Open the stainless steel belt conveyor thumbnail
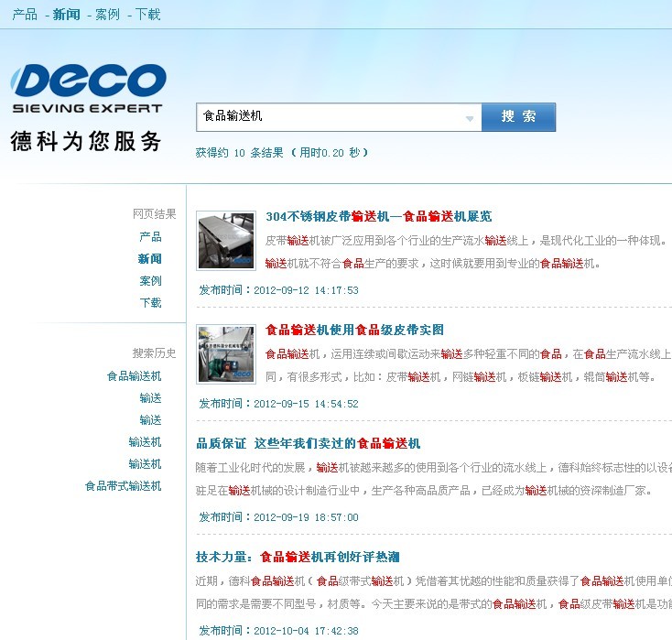The image size is (672, 640). click(226, 241)
